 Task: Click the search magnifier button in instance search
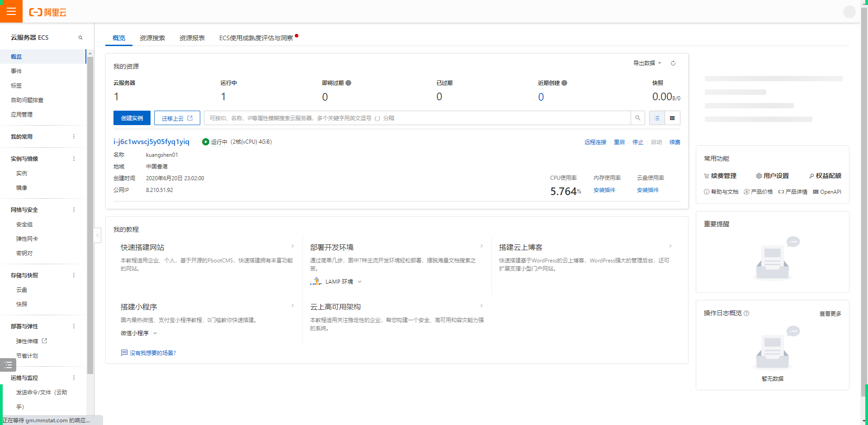coord(637,118)
